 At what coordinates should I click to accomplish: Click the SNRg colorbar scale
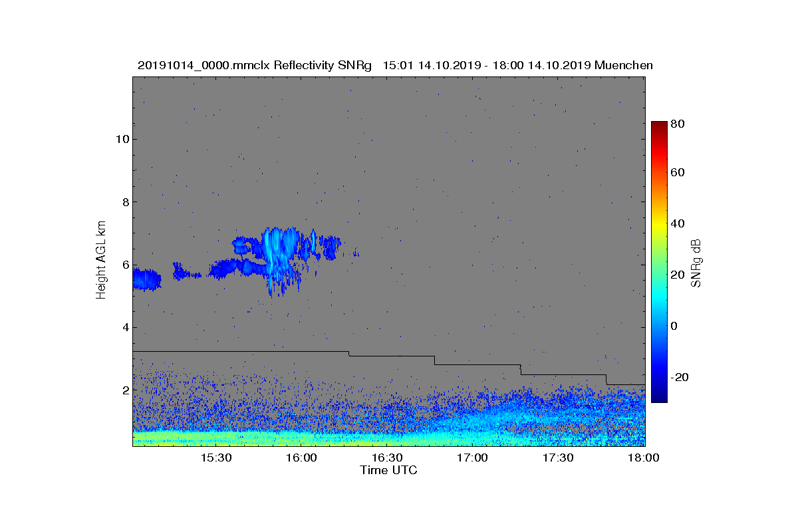pyautogui.click(x=659, y=262)
